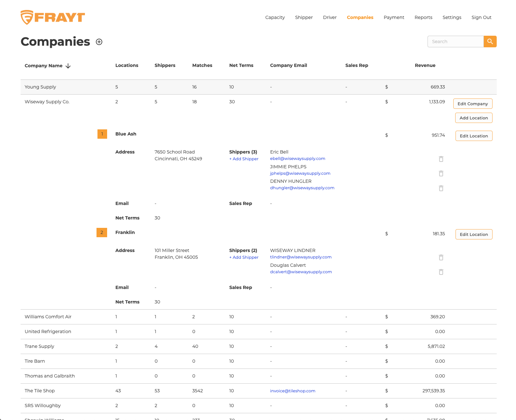The image size is (516, 420).
Task: Expand the Tire Barn row
Action: pos(258,361)
